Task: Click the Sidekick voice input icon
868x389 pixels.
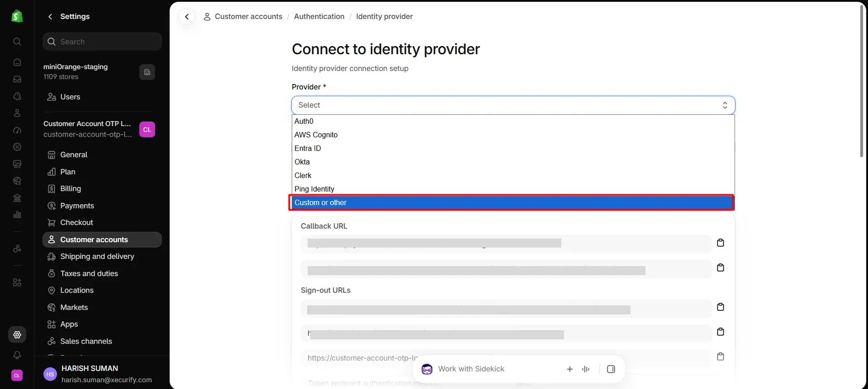Action: pos(586,369)
